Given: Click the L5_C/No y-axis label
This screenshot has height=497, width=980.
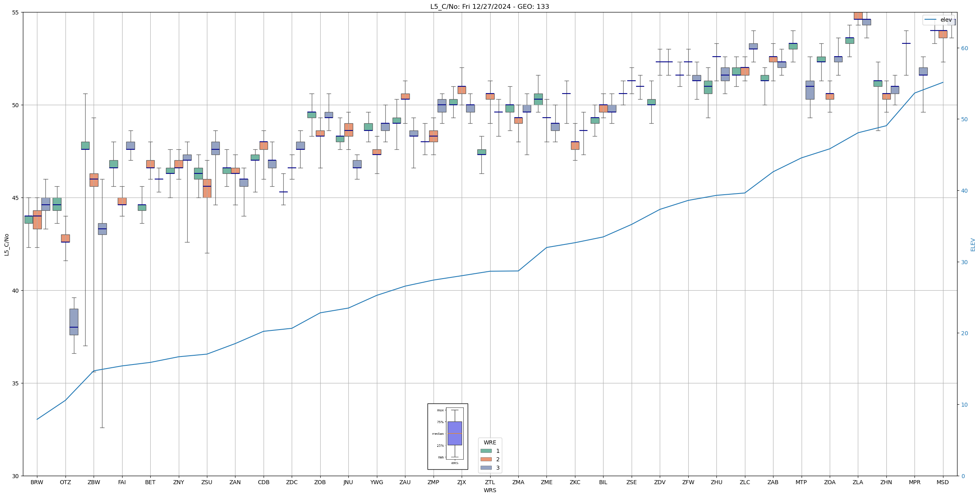Looking at the screenshot, I should point(6,244).
